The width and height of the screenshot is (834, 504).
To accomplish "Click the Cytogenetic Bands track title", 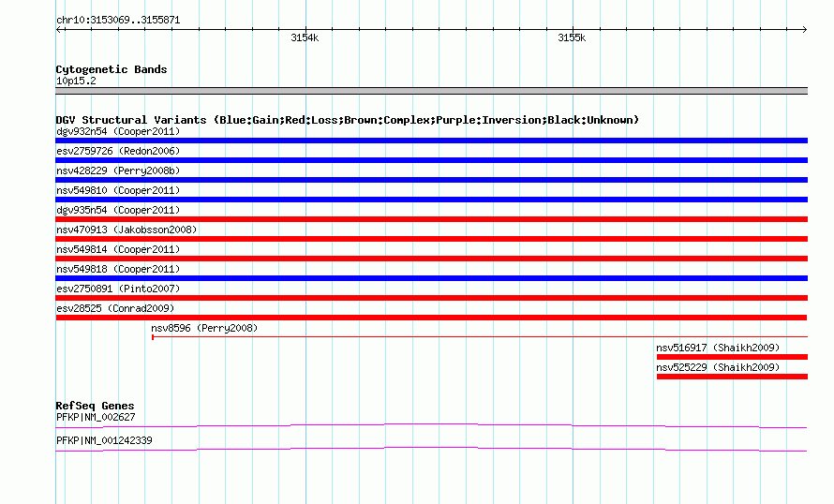I will click(112, 69).
